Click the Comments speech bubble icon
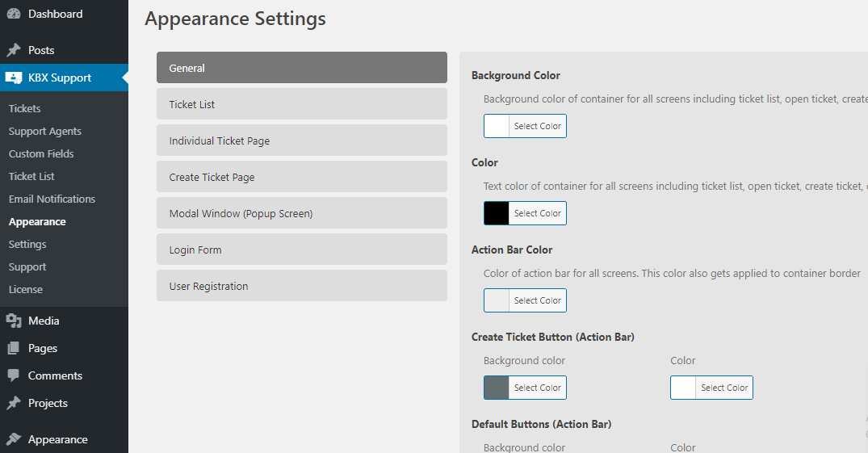This screenshot has height=453, width=868. [14, 375]
